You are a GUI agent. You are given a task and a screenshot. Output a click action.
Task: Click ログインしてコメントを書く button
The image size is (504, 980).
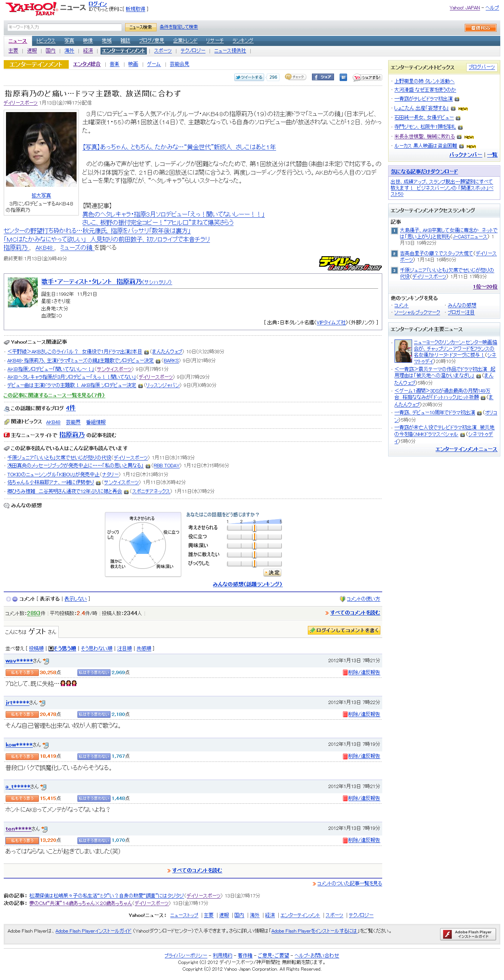(x=344, y=630)
